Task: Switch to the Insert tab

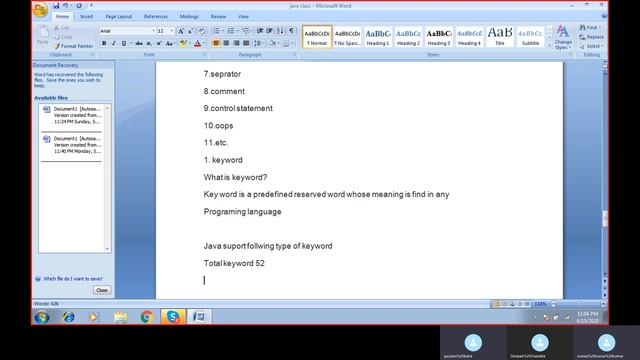Action: [87, 17]
